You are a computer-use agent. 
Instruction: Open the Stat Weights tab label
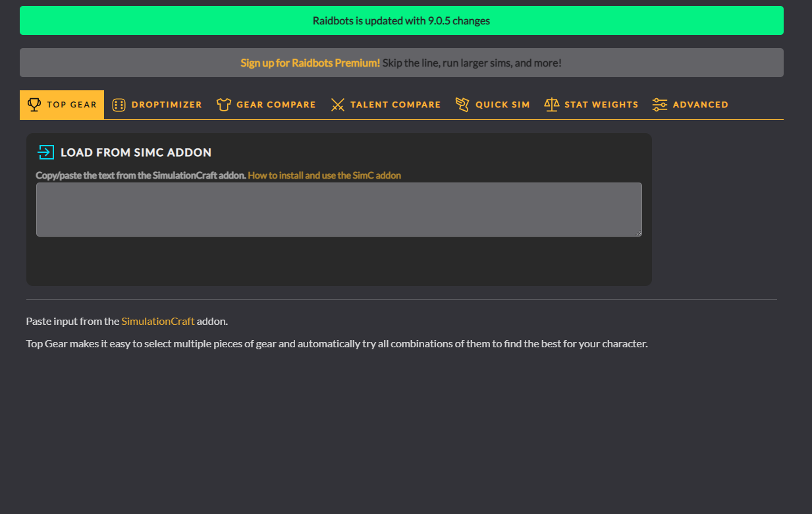601,105
